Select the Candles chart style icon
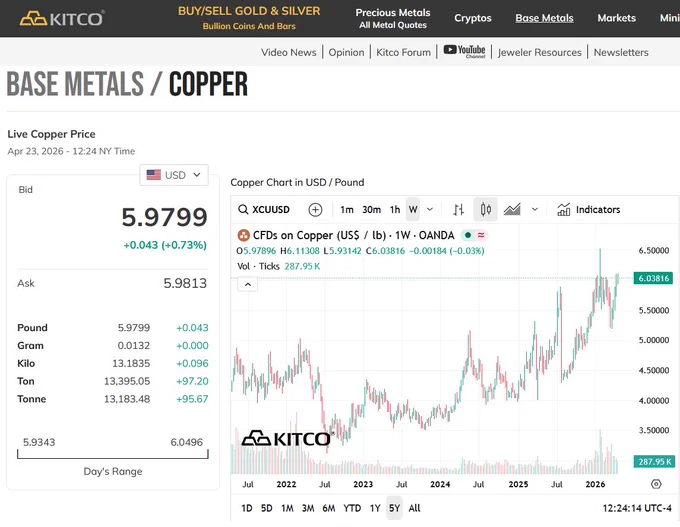 pyautogui.click(x=485, y=209)
